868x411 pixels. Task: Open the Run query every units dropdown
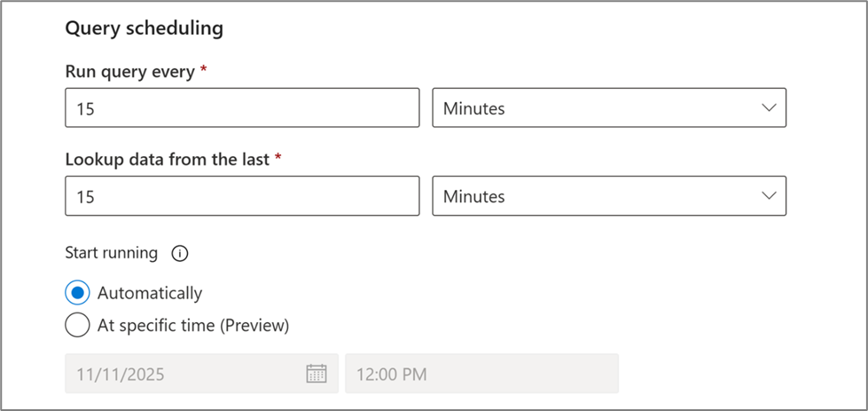coord(608,108)
